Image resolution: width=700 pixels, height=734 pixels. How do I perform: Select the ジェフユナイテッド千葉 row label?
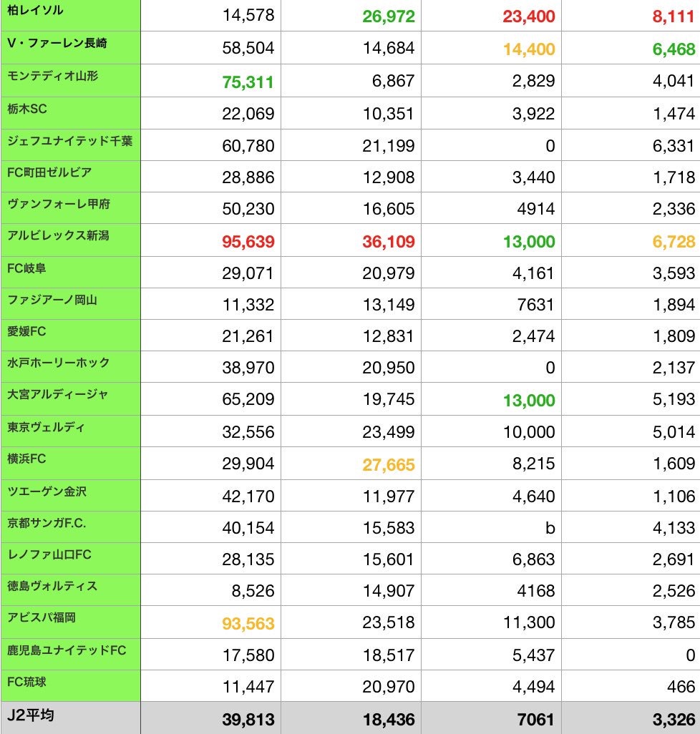pos(70,145)
